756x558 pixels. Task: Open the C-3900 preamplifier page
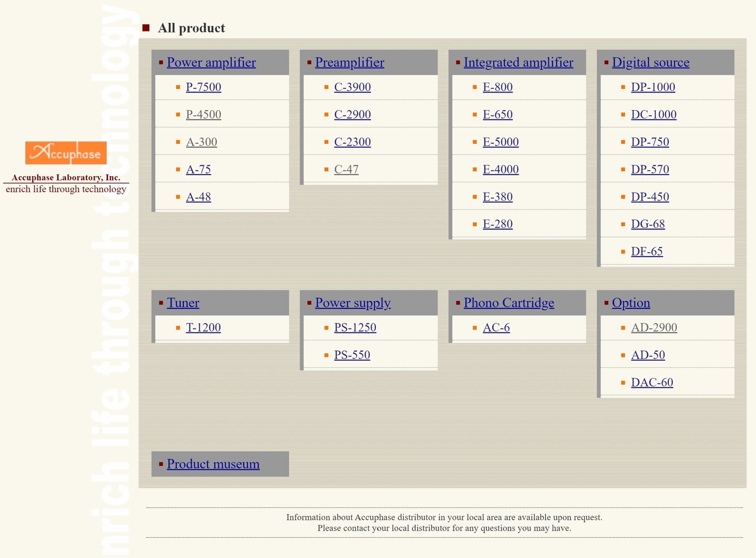352,87
